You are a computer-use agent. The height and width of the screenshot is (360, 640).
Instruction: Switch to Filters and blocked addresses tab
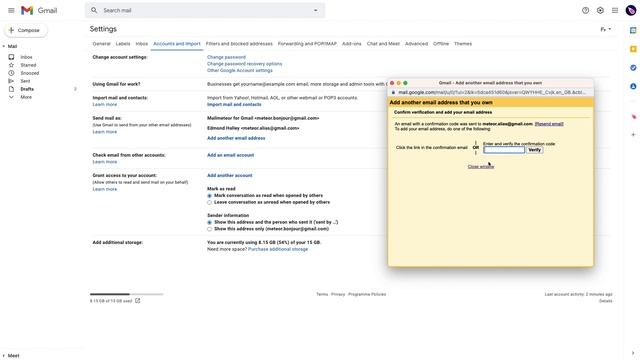[x=239, y=44]
